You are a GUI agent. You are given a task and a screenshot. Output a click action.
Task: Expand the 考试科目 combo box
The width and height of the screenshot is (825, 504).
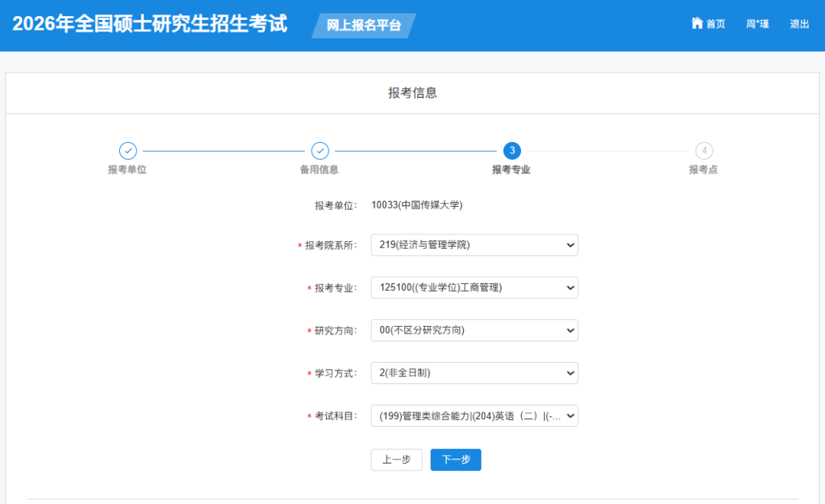474,415
